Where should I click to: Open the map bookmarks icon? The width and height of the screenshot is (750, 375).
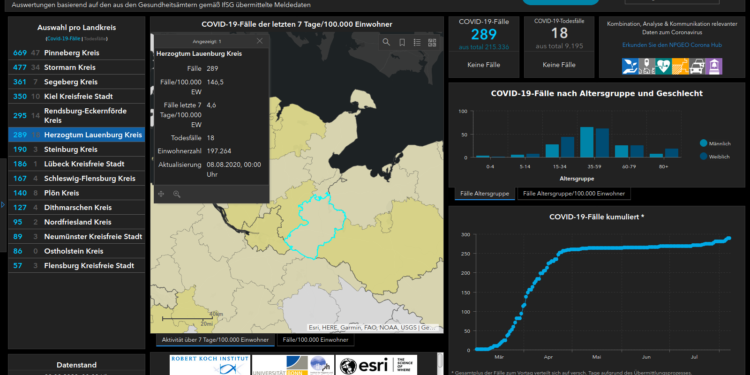[x=402, y=43]
